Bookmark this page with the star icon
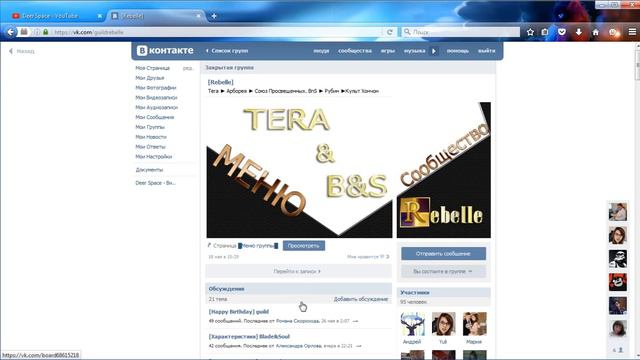This screenshot has width=640, height=360. coord(530,32)
